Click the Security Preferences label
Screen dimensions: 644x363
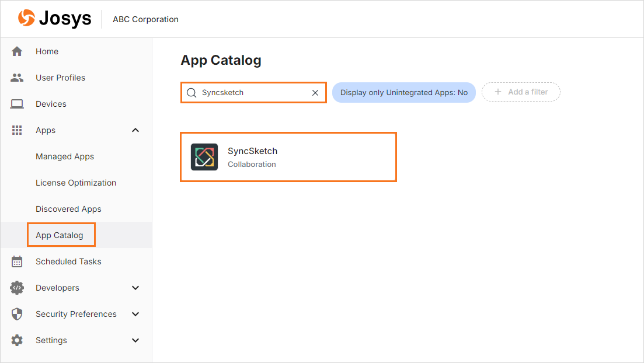click(x=76, y=314)
